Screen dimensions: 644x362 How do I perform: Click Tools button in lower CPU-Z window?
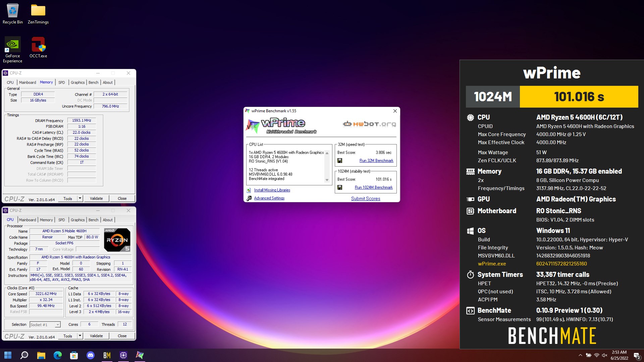pos(68,336)
